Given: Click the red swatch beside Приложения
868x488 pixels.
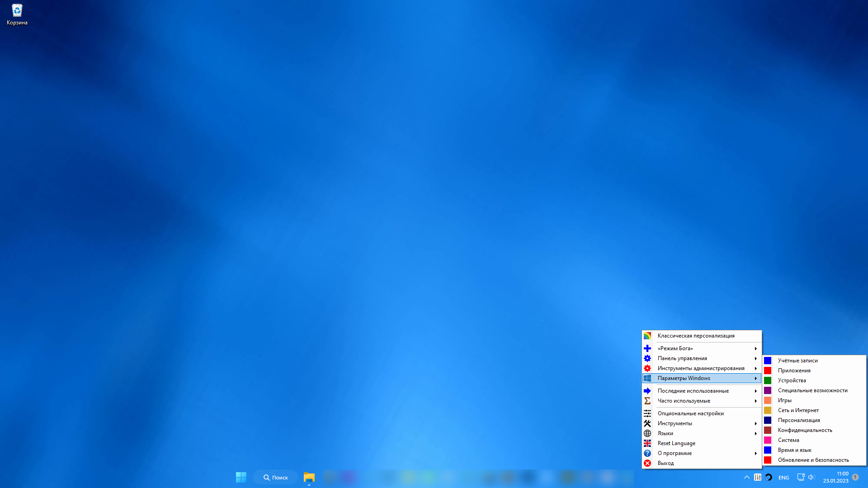Looking at the screenshot, I should click(768, 371).
